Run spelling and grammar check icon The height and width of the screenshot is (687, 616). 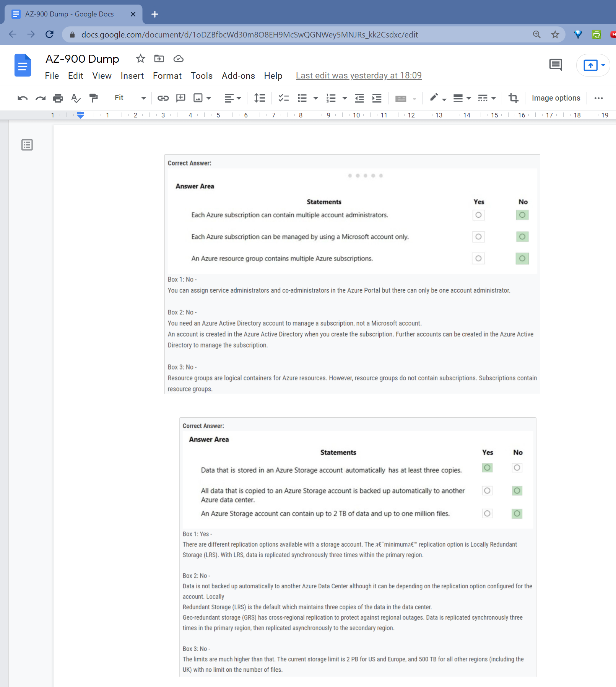tap(76, 98)
